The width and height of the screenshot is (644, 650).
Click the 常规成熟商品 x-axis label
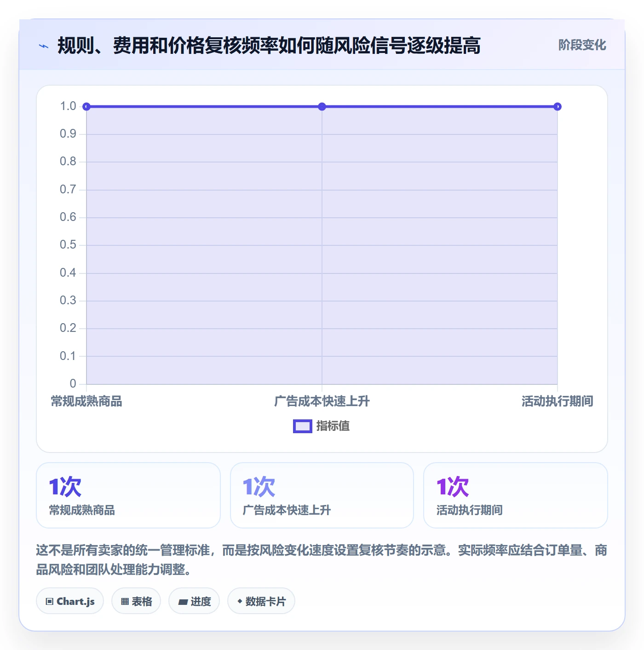click(x=86, y=401)
